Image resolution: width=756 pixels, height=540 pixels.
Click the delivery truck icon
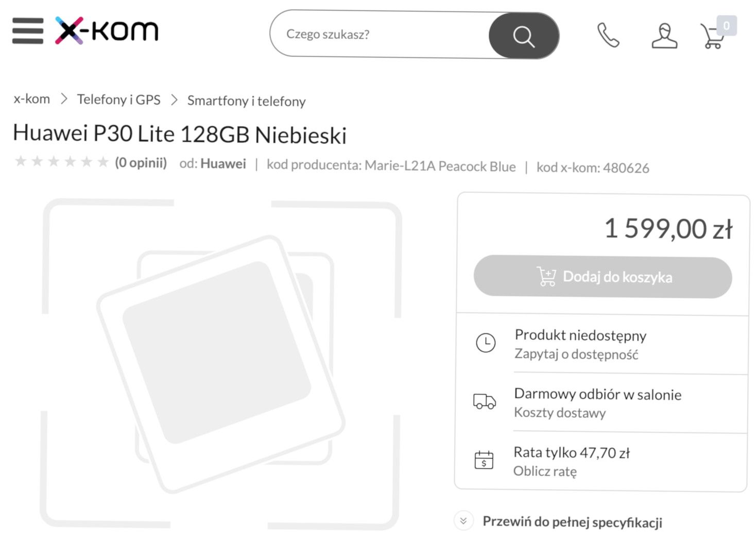pos(484,401)
